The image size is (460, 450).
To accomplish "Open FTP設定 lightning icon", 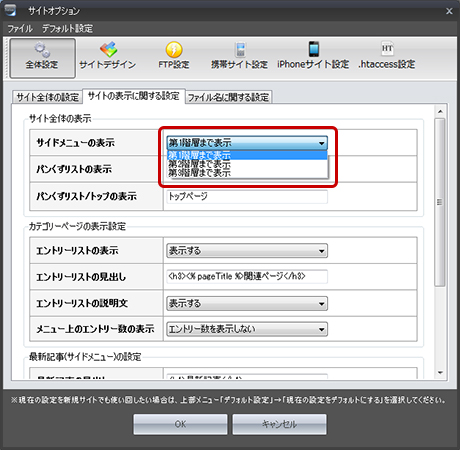I will (174, 56).
